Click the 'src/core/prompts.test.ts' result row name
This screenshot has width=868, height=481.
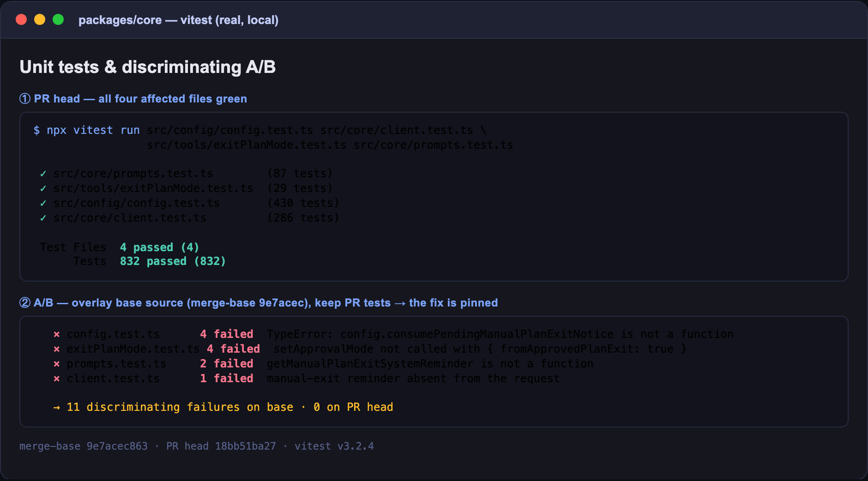(x=133, y=174)
